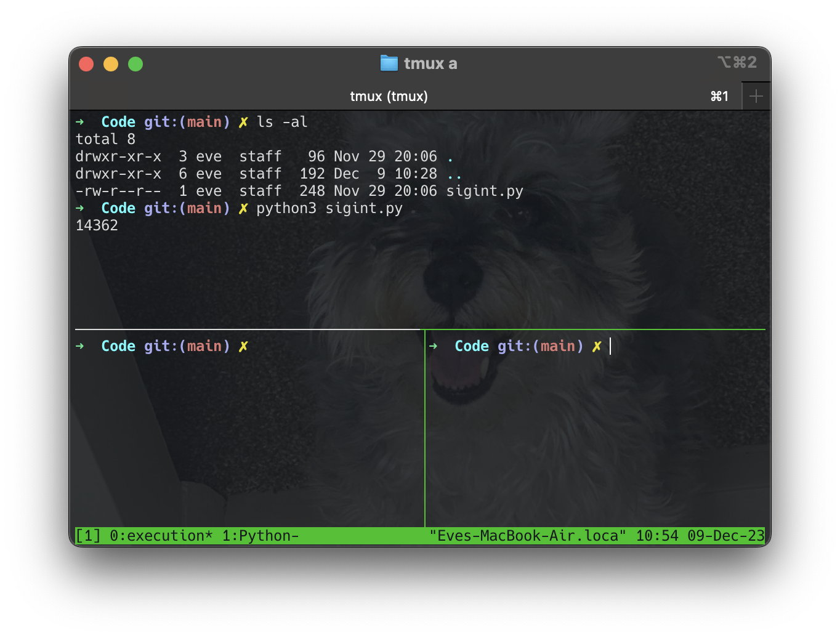This screenshot has height=638, width=840.
Task: Click the ls -al command text
Action: click(x=282, y=122)
